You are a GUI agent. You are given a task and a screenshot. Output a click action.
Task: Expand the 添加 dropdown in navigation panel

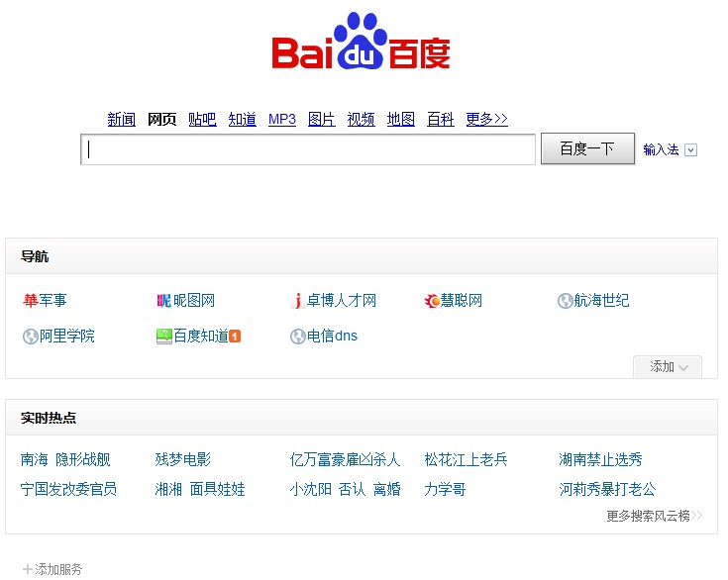[x=668, y=367]
